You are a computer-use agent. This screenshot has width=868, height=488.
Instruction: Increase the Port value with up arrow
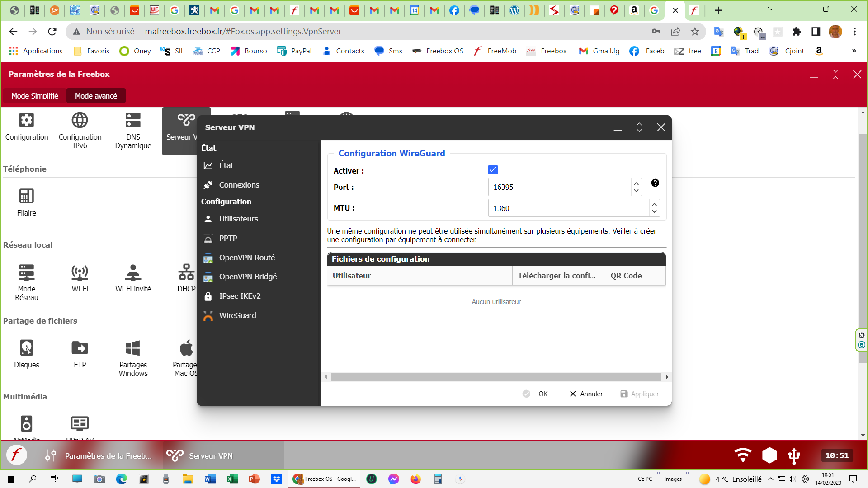[636, 183]
